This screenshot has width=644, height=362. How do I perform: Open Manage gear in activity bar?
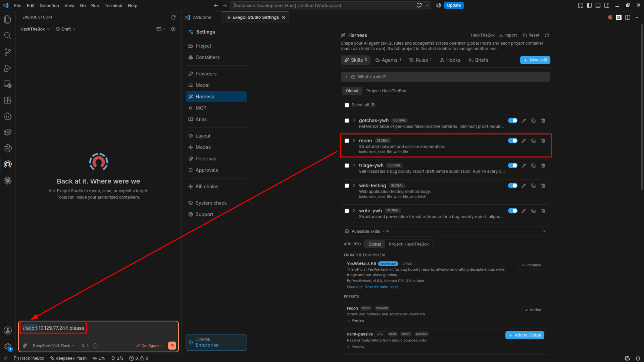click(7, 347)
